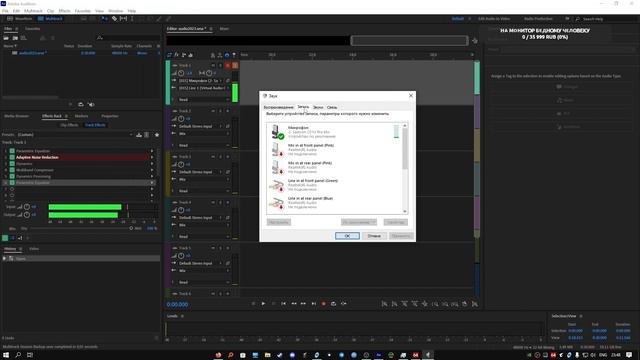
Task: Click the Zoom Out Full icon near timeline
Action: point(475,41)
